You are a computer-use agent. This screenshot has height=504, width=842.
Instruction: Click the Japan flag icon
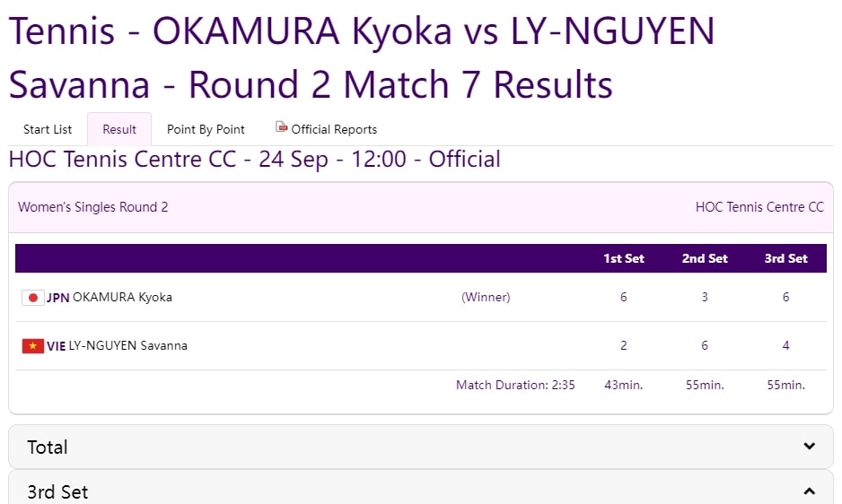coord(32,298)
